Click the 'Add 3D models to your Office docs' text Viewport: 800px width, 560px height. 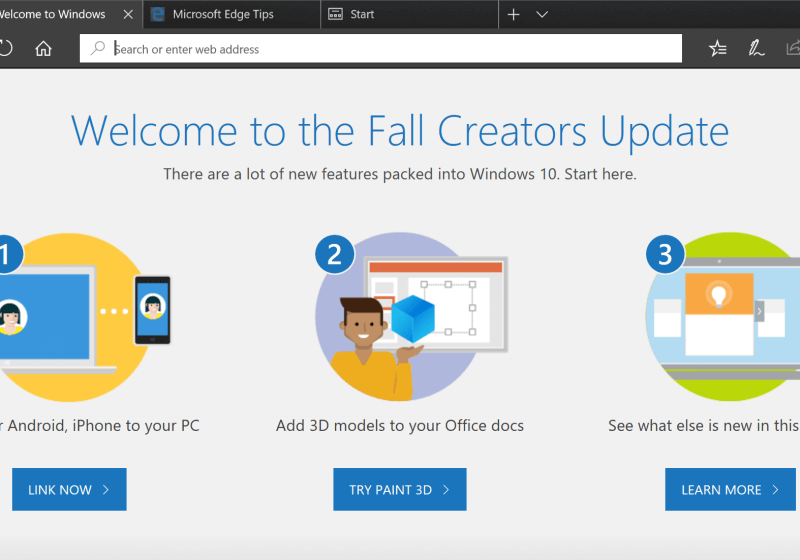(x=400, y=425)
